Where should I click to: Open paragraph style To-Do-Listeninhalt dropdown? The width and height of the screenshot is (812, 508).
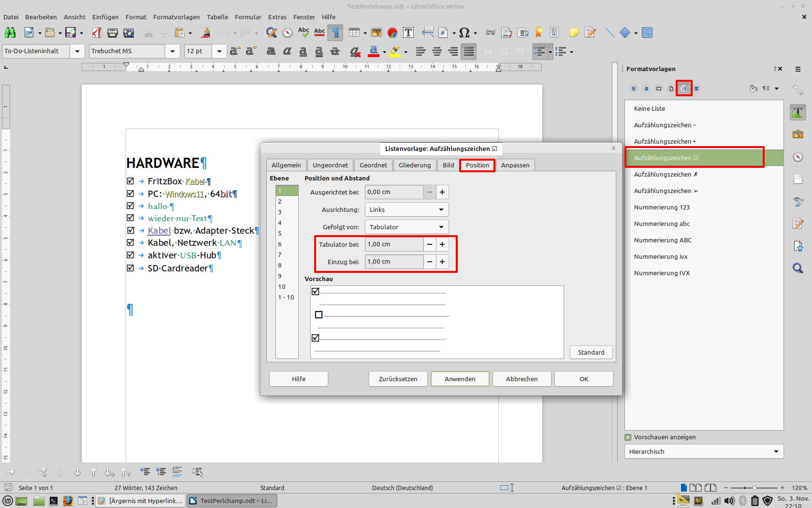pyautogui.click(x=77, y=51)
